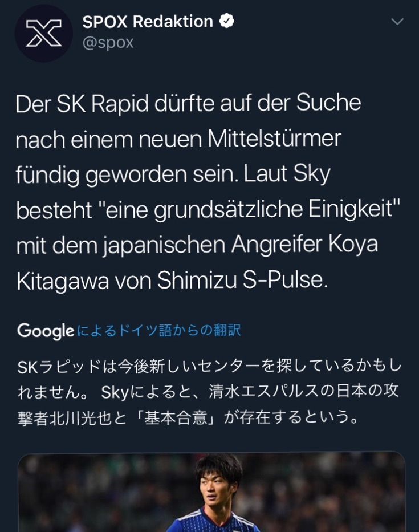The width and height of the screenshot is (419, 532).
Task: Click the 「基本合意」 quoted phrase
Action: 176,418
